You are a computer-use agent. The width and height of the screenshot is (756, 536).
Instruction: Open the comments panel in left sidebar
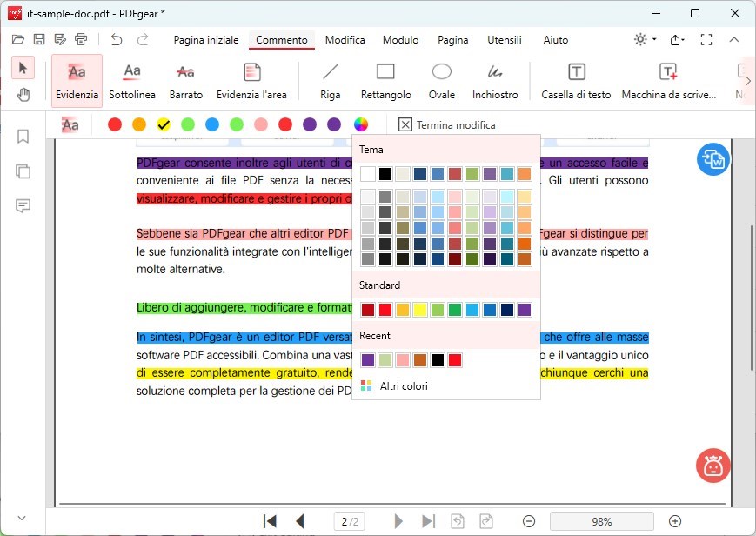[23, 206]
